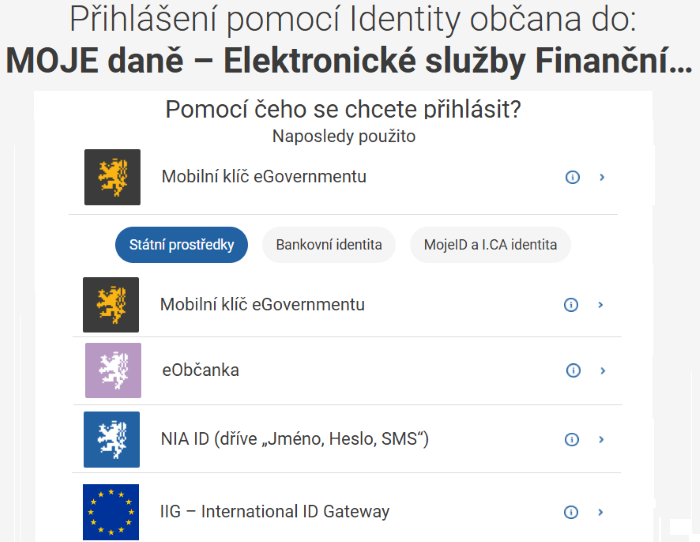Open the eObčanka info icon
Screen dimensions: 700x542
[x=573, y=371]
